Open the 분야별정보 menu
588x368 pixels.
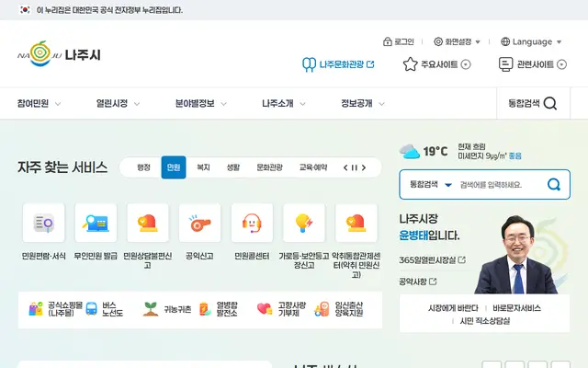200,103
